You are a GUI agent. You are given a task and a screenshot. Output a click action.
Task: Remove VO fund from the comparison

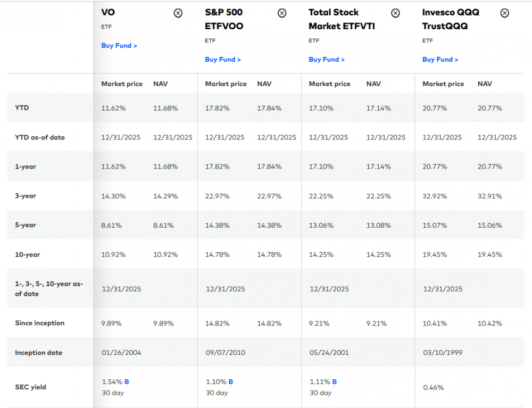click(178, 13)
